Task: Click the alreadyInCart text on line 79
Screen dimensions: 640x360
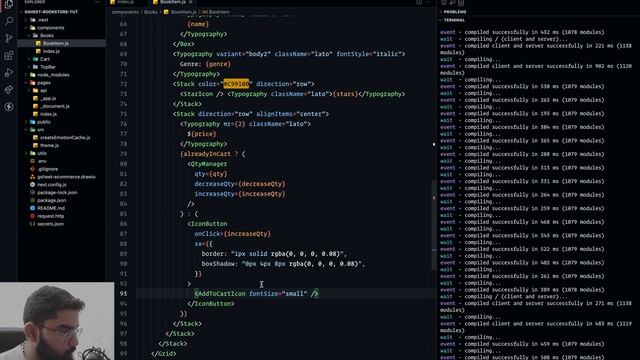Action: (207, 154)
